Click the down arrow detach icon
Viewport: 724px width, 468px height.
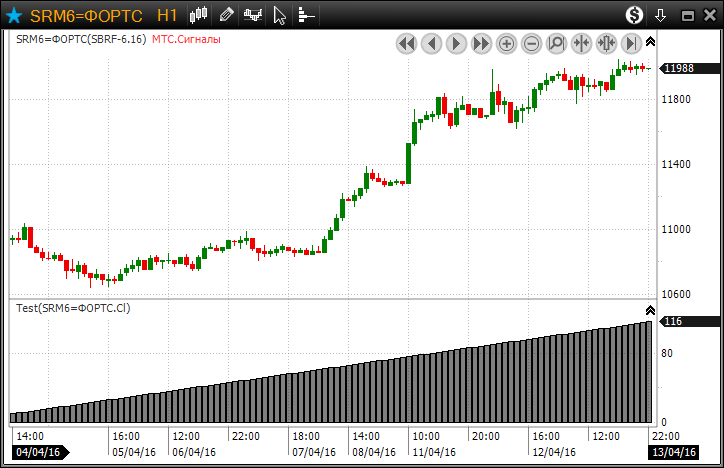(660, 15)
